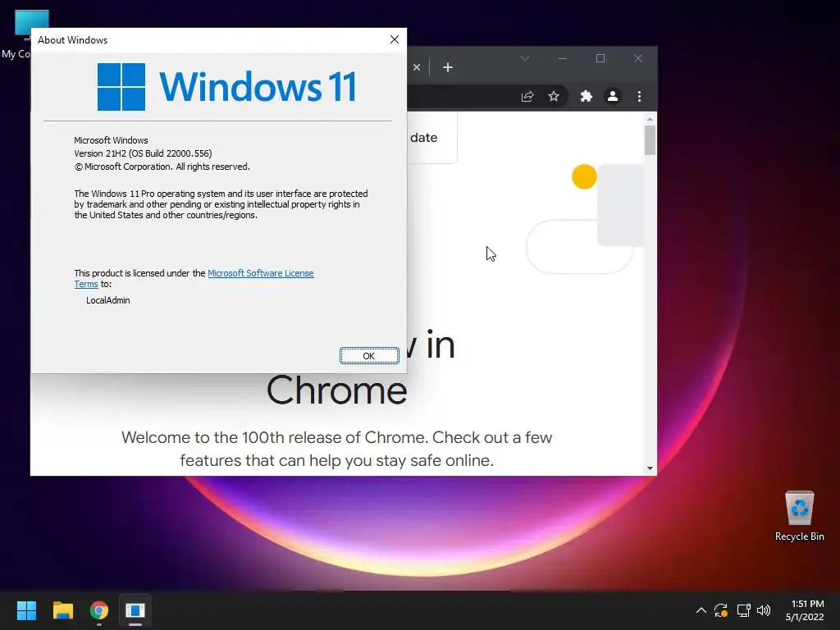Close the current Chrome tab

(417, 67)
